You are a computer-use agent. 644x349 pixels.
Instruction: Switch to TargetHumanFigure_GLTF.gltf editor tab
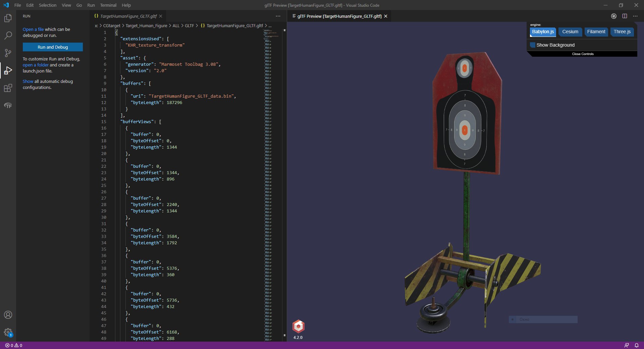coord(128,16)
